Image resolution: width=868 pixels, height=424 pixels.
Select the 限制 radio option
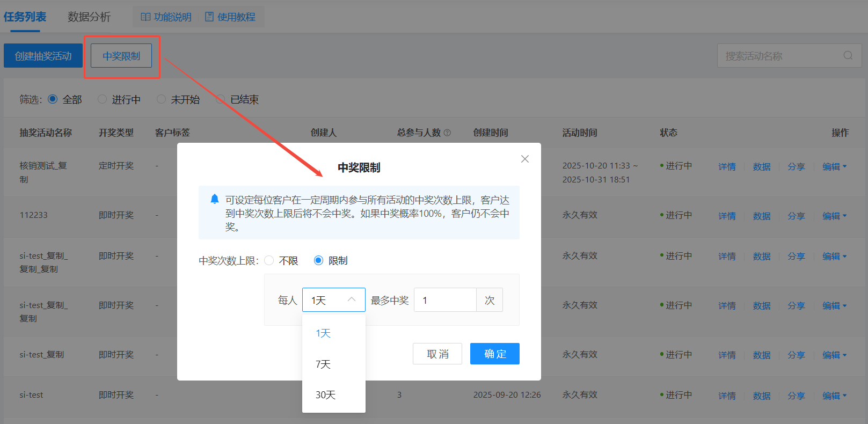[x=318, y=260]
